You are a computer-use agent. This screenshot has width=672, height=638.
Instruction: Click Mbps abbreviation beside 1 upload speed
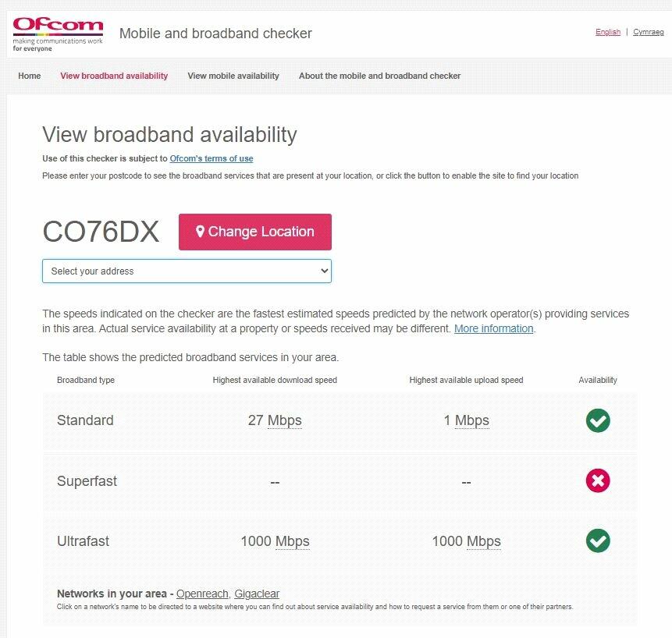472,420
